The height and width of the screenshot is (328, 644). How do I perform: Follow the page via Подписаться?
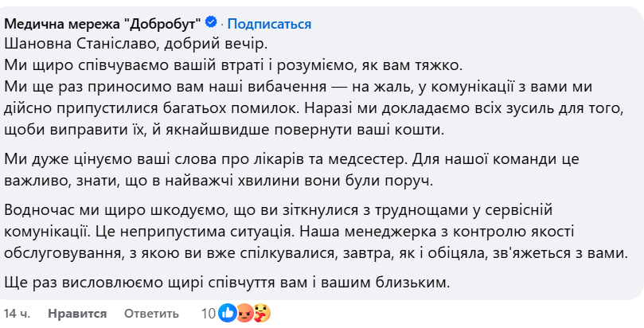pyautogui.click(x=269, y=22)
